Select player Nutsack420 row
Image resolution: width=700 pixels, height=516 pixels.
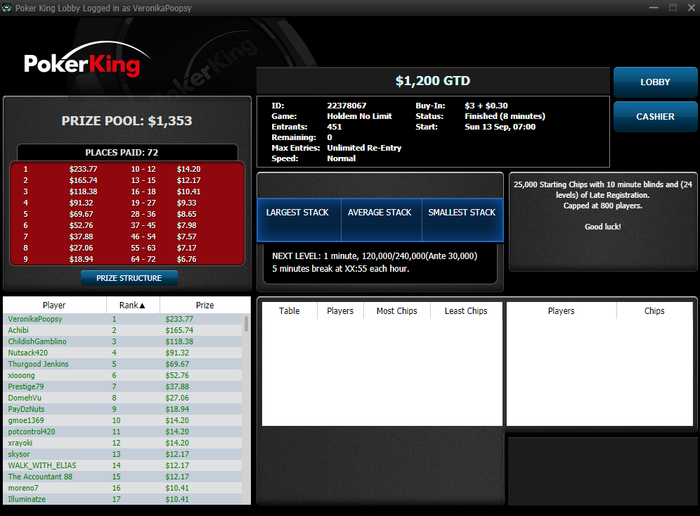pyautogui.click(x=123, y=353)
